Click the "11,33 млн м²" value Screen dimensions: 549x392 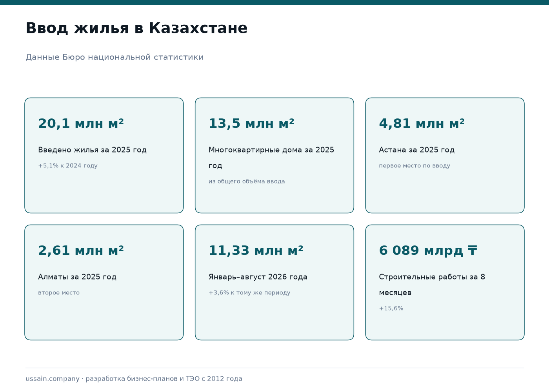[x=256, y=250]
